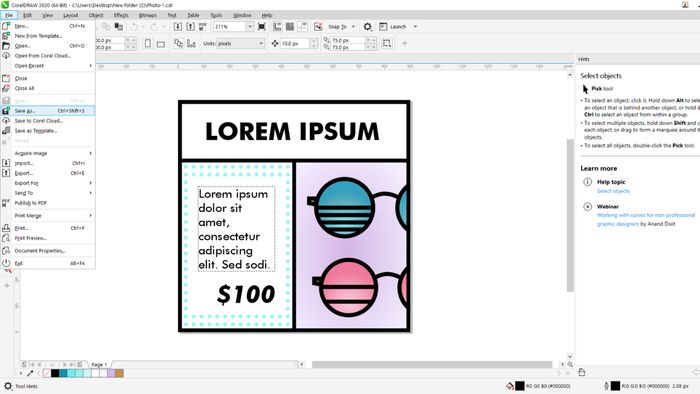This screenshot has height=394, width=700.
Task: Pick the lavender swatch in document palette
Action: pyautogui.click(x=111, y=373)
